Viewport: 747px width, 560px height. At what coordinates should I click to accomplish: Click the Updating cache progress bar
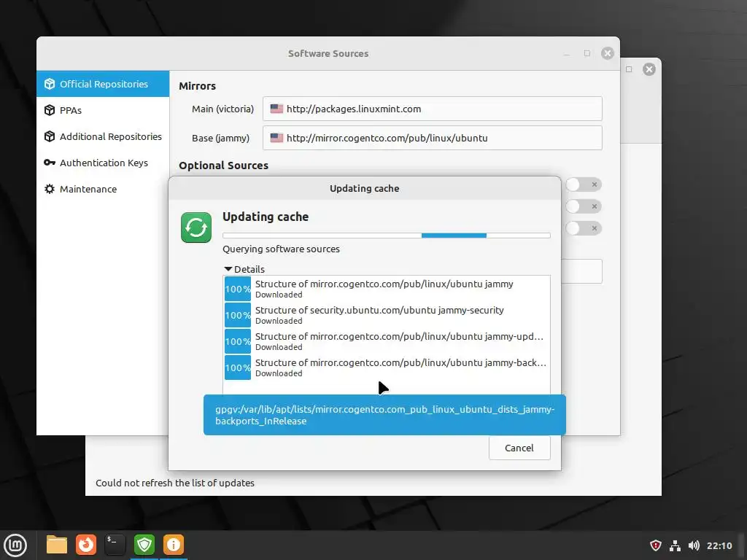(387, 236)
